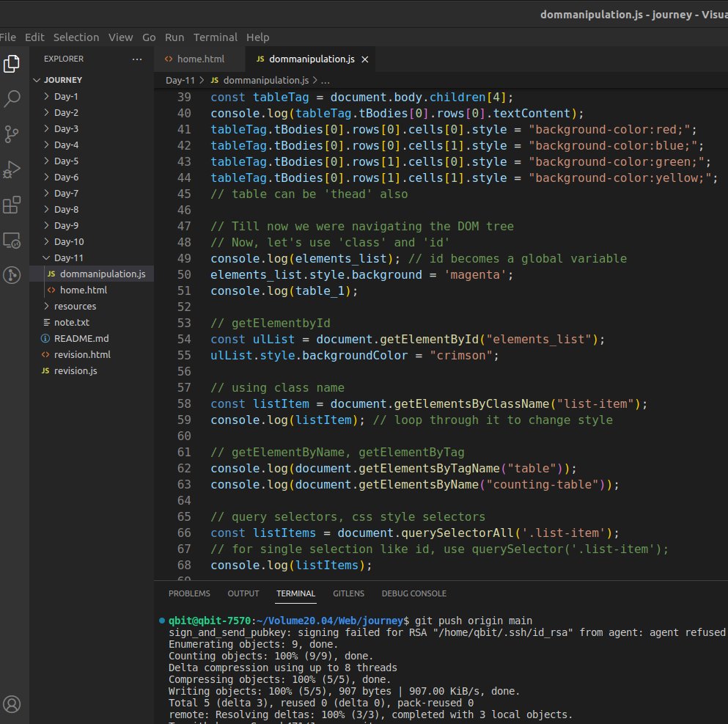The width and height of the screenshot is (728, 724).
Task: Open the Edit menu
Action: pos(34,37)
